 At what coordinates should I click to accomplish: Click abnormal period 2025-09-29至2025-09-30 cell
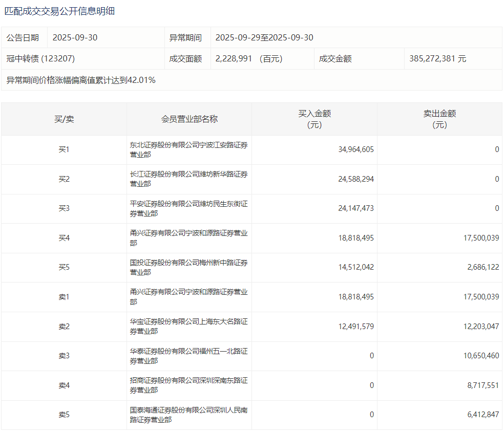[x=264, y=37]
